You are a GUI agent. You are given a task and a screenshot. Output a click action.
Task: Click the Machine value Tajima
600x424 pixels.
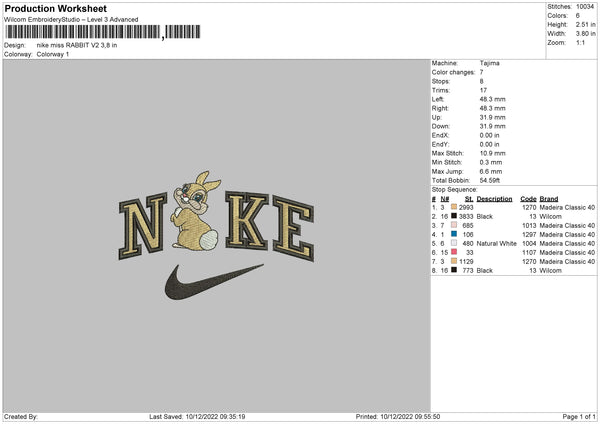pos(489,63)
